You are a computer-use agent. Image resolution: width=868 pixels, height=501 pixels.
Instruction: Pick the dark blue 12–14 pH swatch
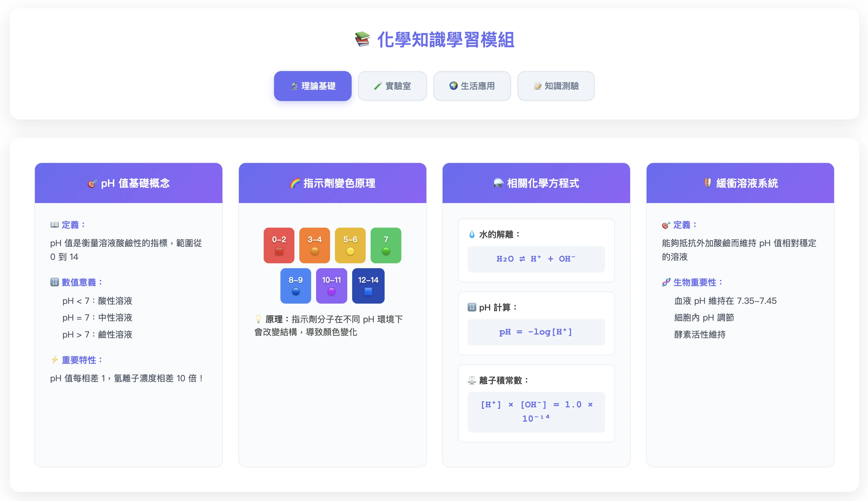click(368, 286)
